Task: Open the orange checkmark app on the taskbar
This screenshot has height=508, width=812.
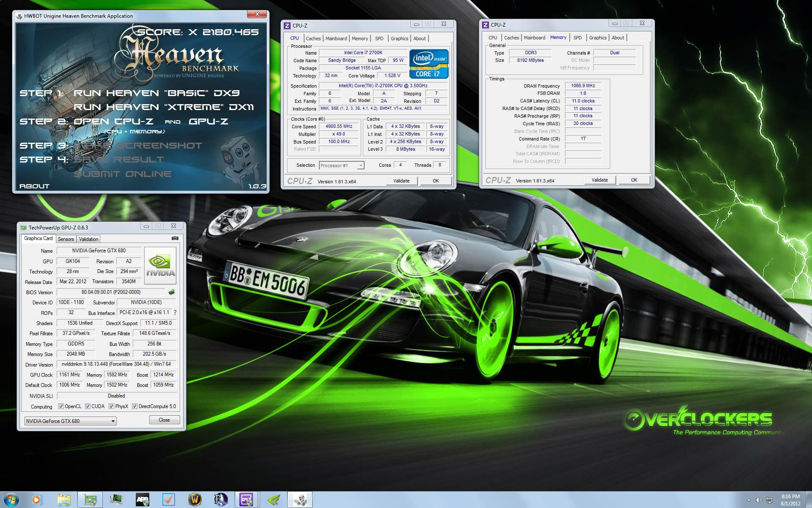Action: point(168,500)
